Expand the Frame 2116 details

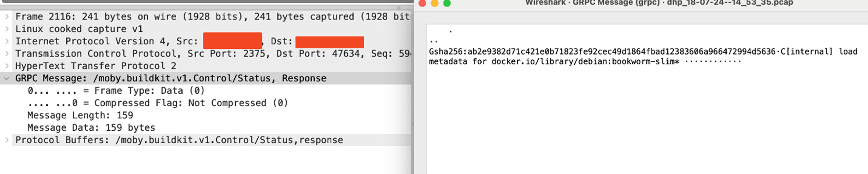coord(7,16)
